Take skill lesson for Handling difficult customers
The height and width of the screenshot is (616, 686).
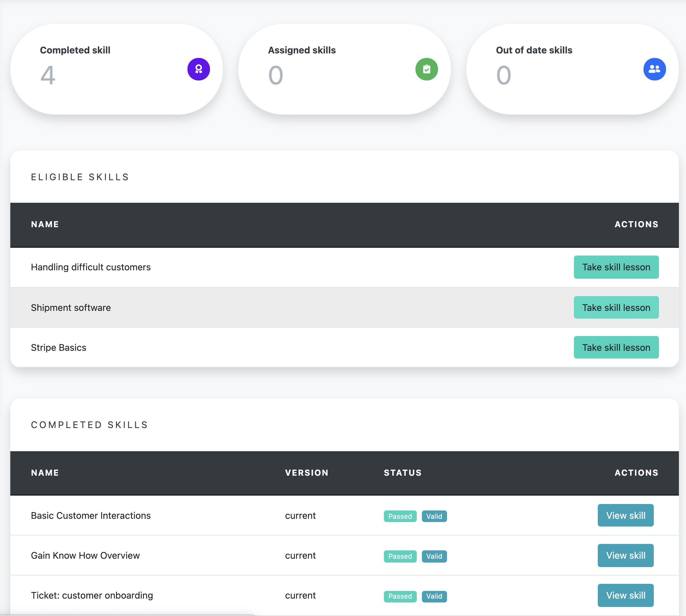pos(616,267)
